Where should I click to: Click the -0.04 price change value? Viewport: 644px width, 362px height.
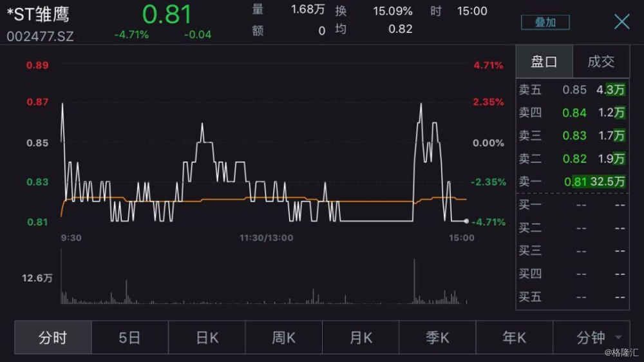(198, 35)
